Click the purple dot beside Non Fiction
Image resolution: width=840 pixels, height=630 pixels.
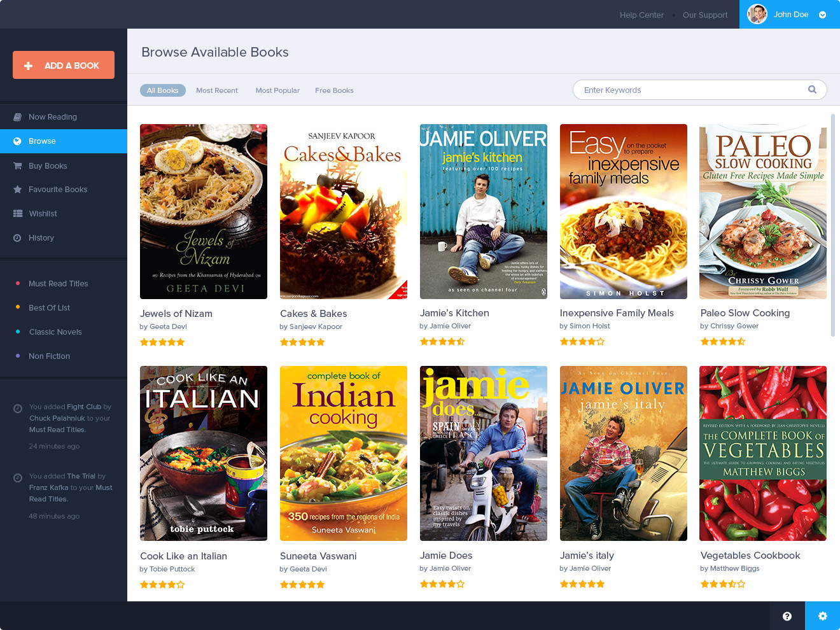(x=17, y=356)
